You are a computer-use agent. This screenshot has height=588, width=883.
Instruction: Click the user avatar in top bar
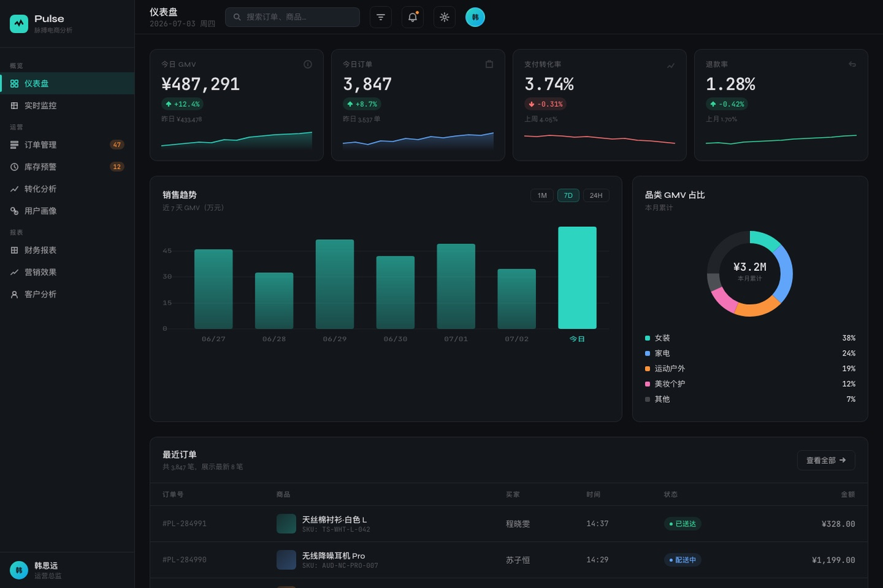pyautogui.click(x=475, y=17)
